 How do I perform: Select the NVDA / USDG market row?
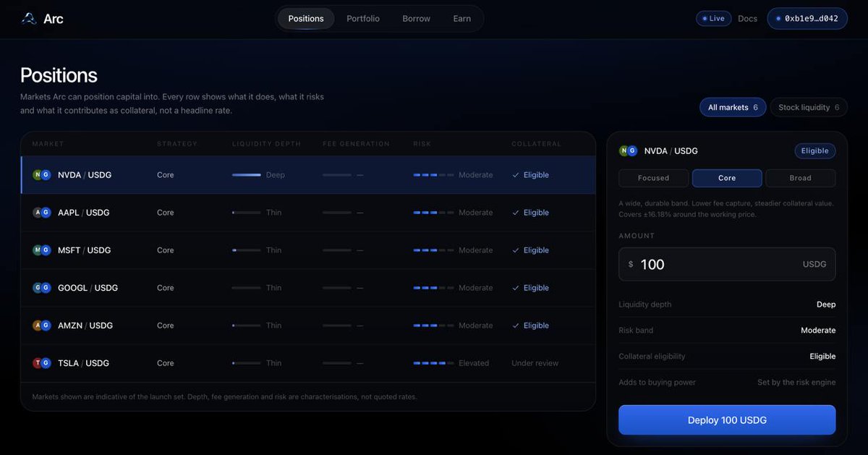[308, 175]
